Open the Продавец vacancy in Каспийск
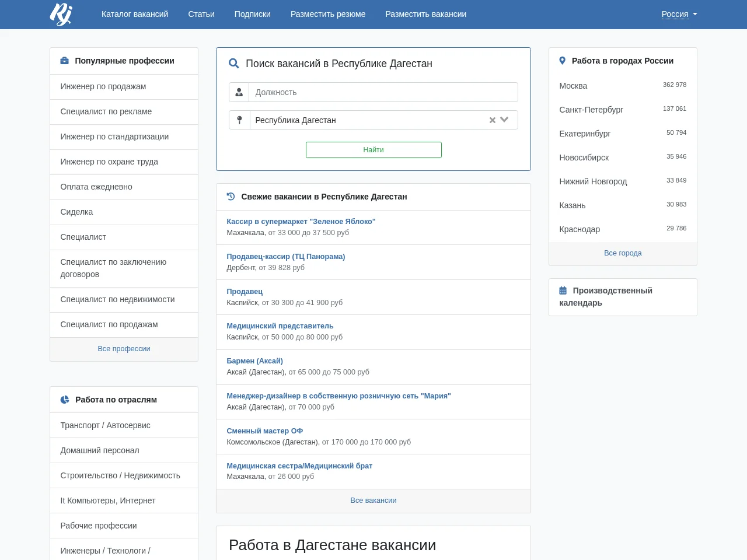This screenshot has height=560, width=747. (245, 292)
